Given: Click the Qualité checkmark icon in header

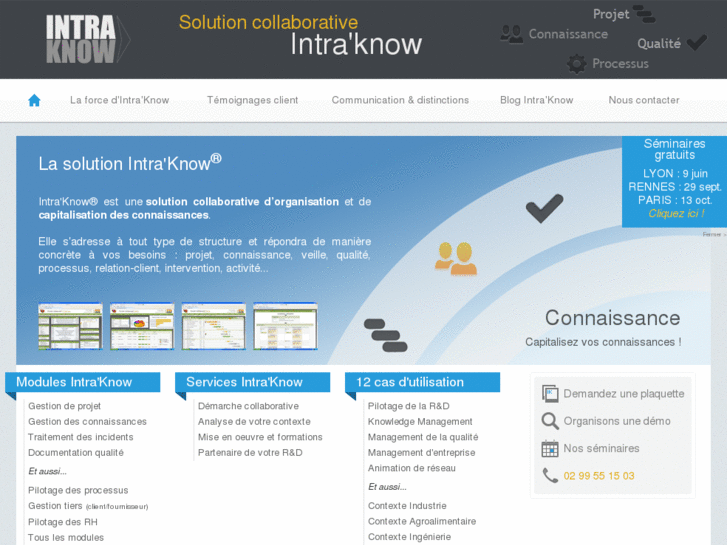Looking at the screenshot, I should pos(697,43).
